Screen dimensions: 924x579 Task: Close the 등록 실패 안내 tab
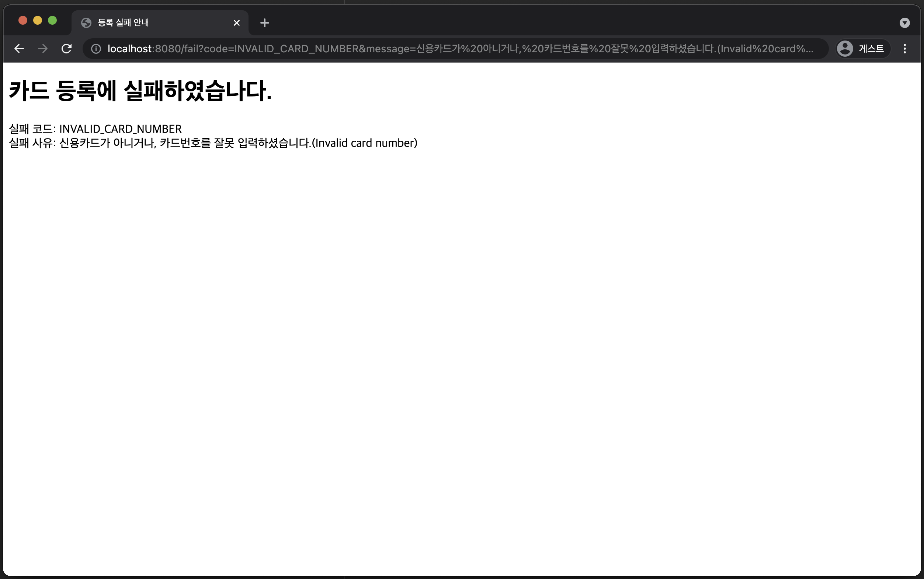pyautogui.click(x=236, y=23)
